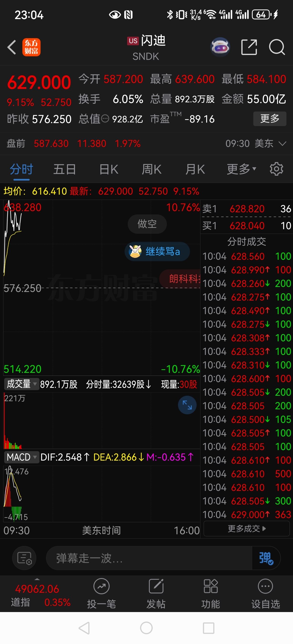Tap the 弹幕走一波 comment input field
The image size is (293, 644).
click(149, 558)
